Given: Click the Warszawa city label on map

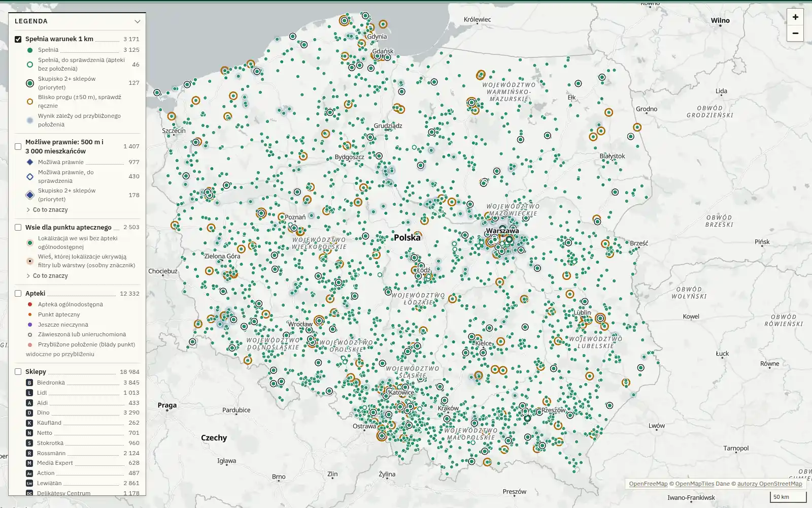Looking at the screenshot, I should [502, 231].
